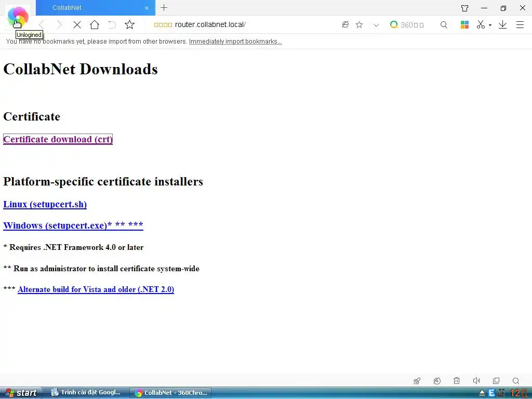
Task: Click the bookmarks star in the toolbar
Action: [129, 24]
